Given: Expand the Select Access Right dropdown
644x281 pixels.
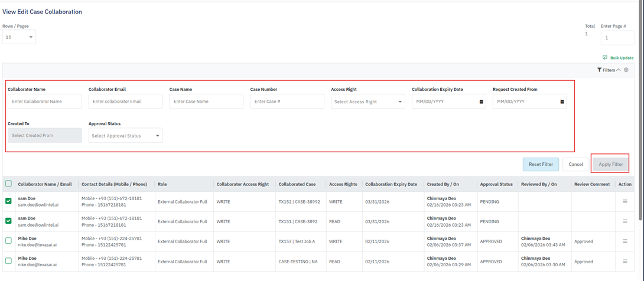Looking at the screenshot, I should point(367,102).
